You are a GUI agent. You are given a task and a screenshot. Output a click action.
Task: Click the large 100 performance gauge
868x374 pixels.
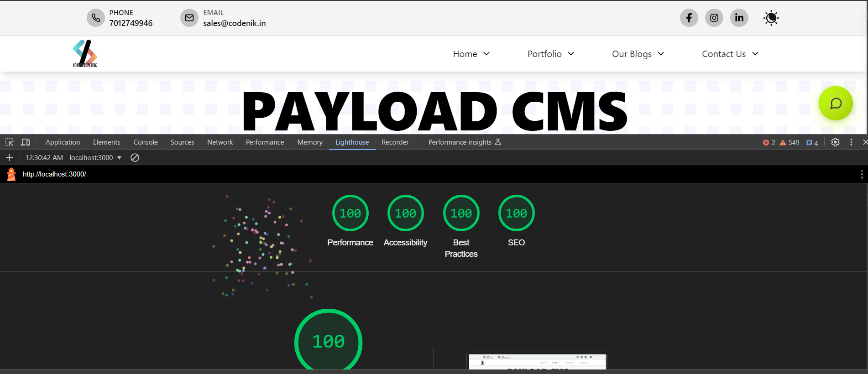[329, 340]
